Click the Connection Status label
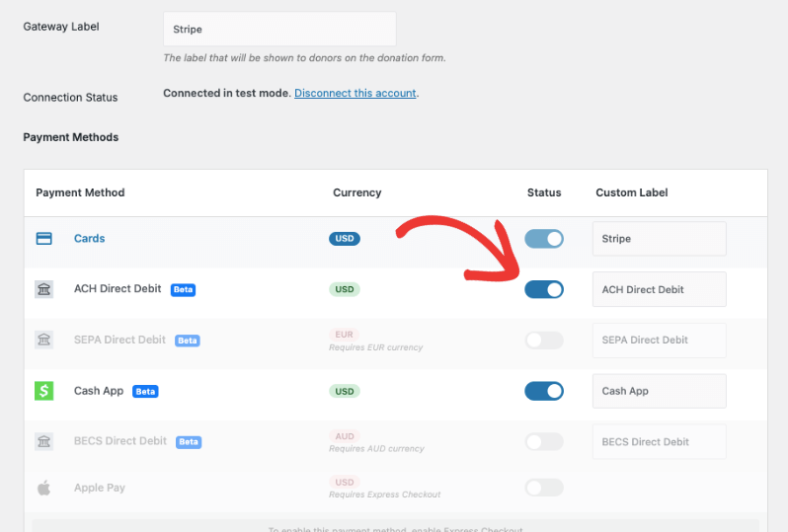788x532 pixels. [x=70, y=98]
